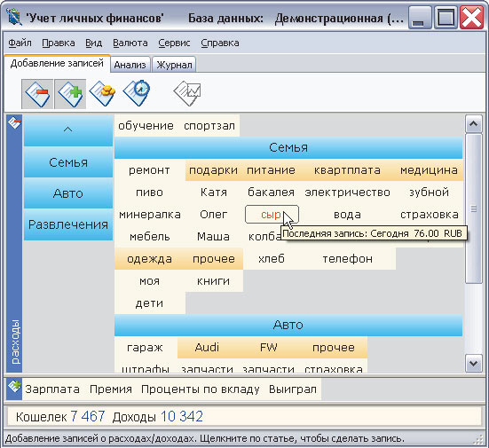
Task: Open the Файл menu
Action: point(20,43)
